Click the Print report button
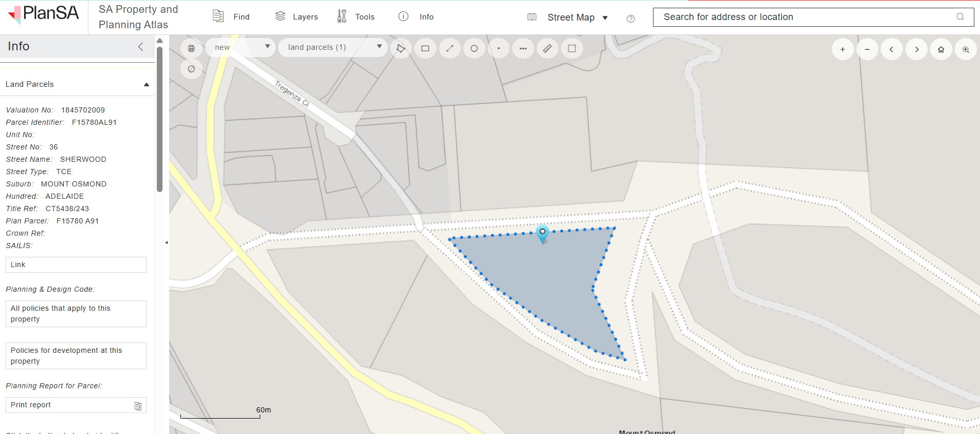 76,405
